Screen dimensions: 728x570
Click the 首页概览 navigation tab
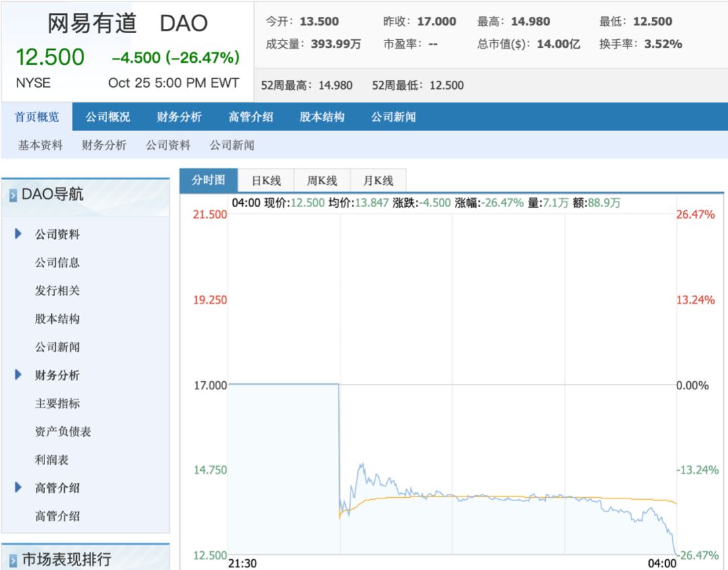tap(37, 117)
